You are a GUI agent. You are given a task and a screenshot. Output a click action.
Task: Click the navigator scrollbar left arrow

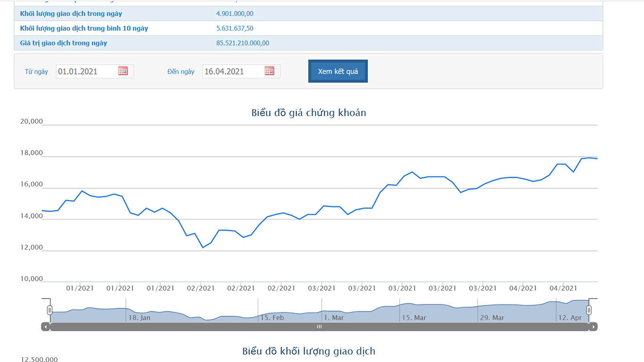click(45, 327)
